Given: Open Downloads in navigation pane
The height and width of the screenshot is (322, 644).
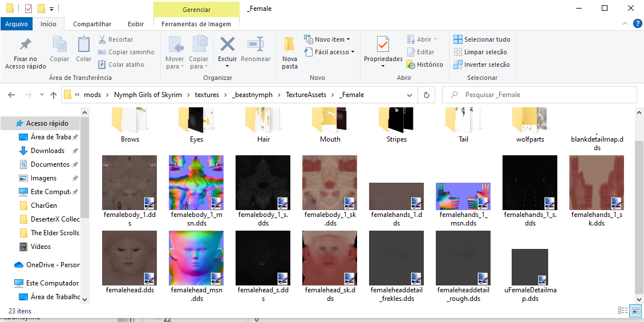Looking at the screenshot, I should 48,151.
